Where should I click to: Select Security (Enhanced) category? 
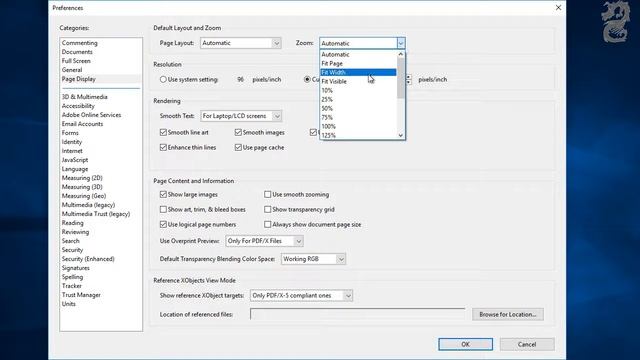(x=88, y=258)
